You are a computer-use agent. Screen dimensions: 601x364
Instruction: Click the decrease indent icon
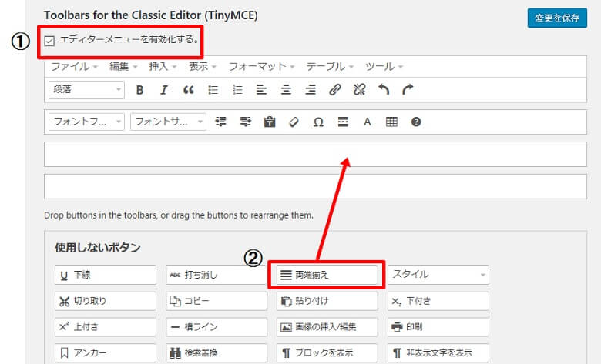click(x=220, y=122)
